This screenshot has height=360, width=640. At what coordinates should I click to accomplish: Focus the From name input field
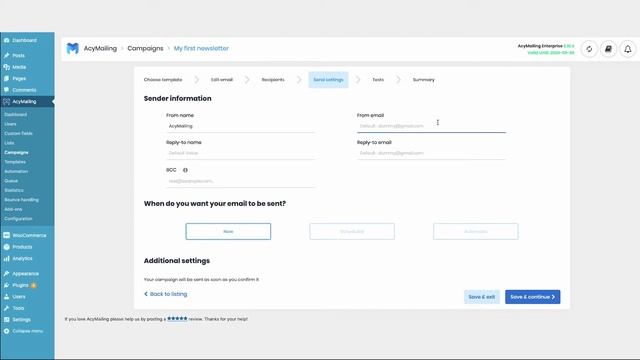tap(240, 126)
